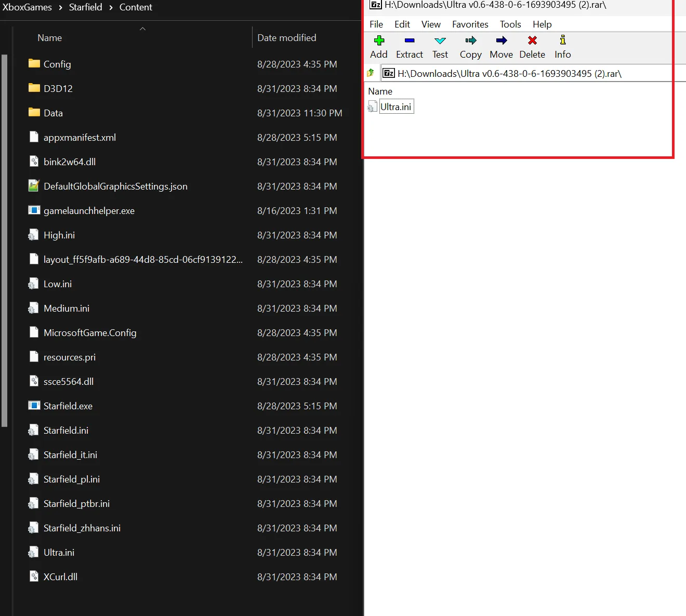Screen dimensions: 686x616
Task: Click the Name column header in 7-Zip
Action: click(x=380, y=91)
